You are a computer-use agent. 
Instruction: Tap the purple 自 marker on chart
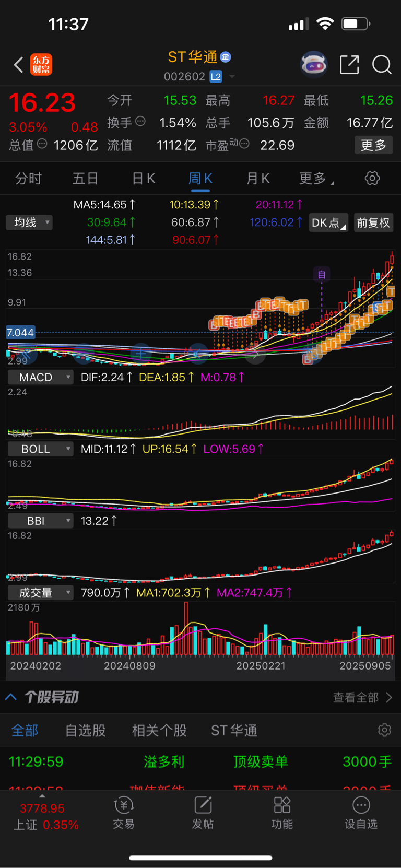click(x=322, y=274)
